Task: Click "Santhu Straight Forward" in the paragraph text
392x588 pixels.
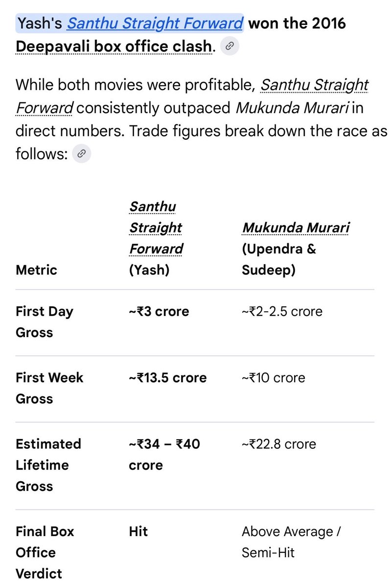Action: (x=192, y=96)
